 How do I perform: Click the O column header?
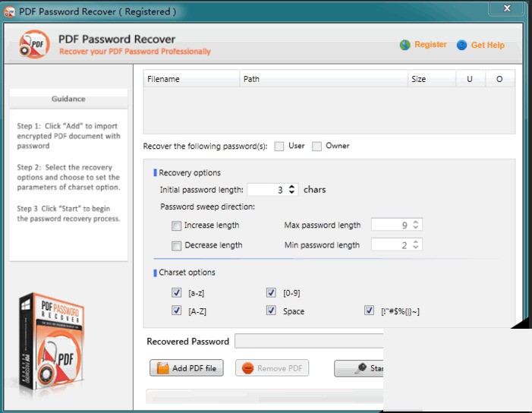click(500, 79)
